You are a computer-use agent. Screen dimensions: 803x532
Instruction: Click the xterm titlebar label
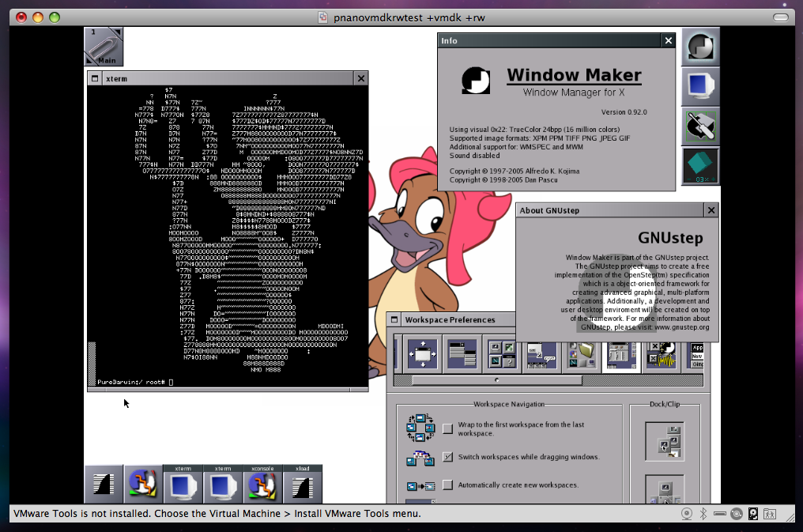(117, 79)
